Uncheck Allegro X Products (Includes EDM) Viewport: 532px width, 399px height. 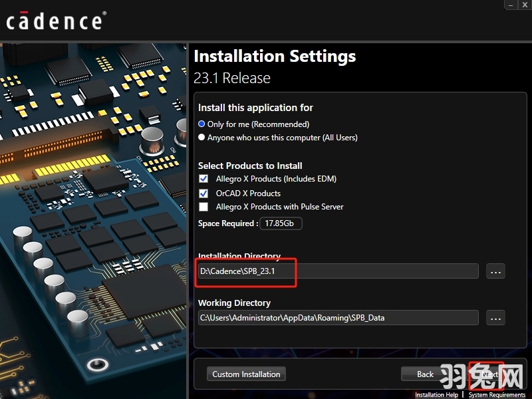point(203,178)
